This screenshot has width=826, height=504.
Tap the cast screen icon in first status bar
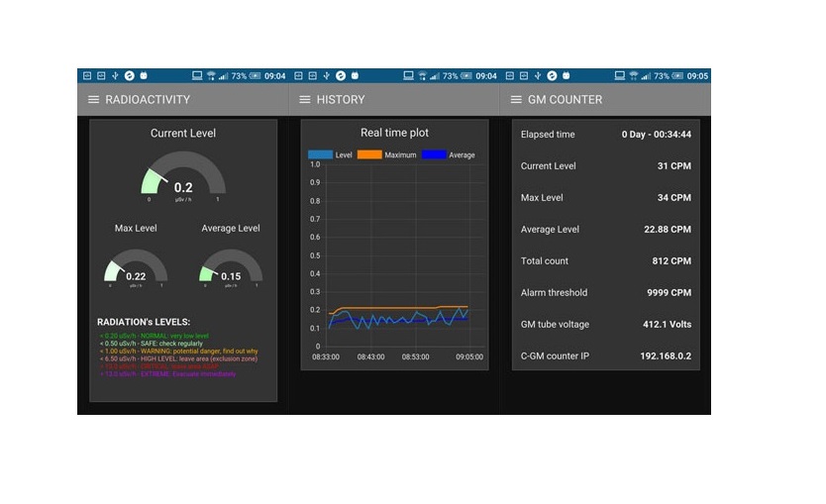pyautogui.click(x=197, y=76)
